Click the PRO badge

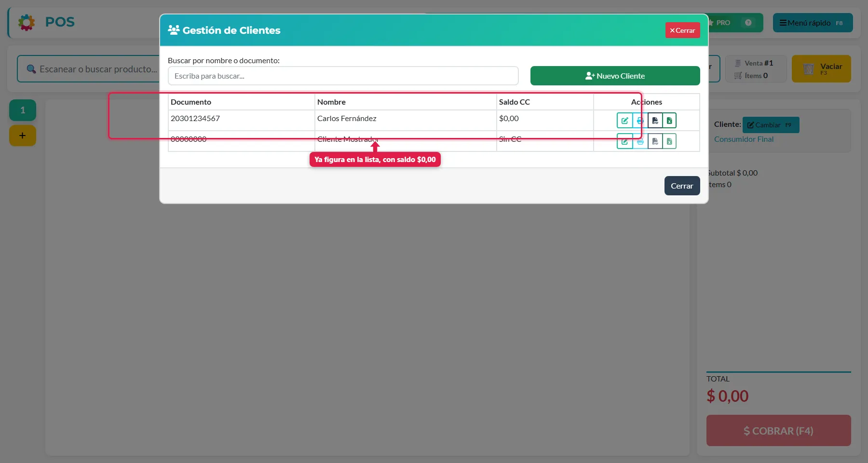pyautogui.click(x=723, y=23)
